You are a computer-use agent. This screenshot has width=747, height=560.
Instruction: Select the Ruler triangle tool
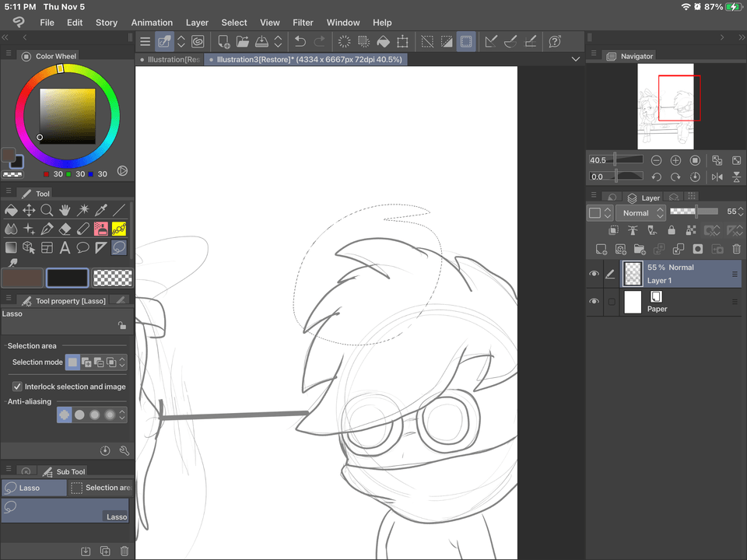tap(101, 247)
